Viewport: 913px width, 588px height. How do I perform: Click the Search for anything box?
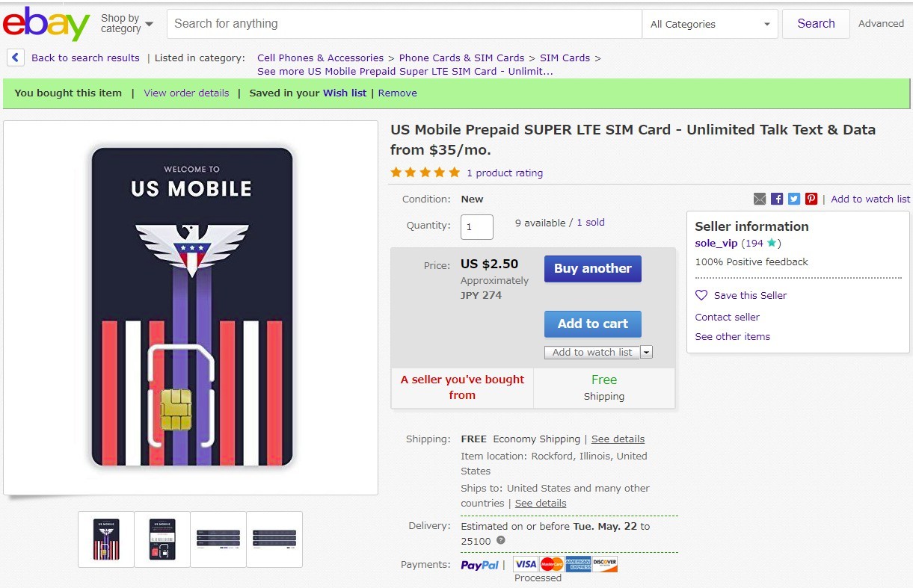pyautogui.click(x=404, y=24)
